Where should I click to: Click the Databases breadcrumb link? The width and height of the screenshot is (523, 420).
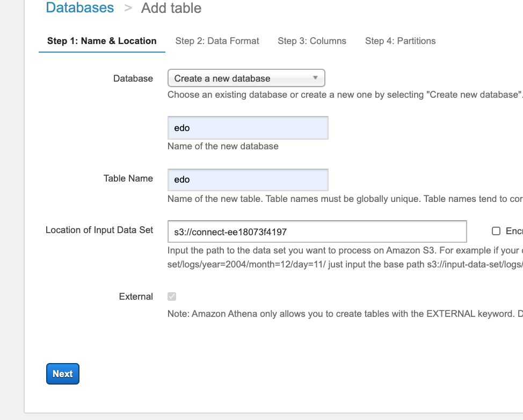pos(80,8)
